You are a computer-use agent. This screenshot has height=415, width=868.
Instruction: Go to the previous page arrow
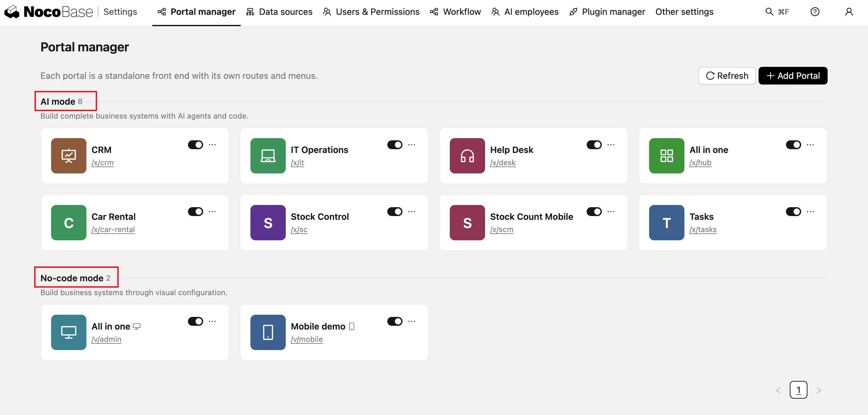click(778, 390)
